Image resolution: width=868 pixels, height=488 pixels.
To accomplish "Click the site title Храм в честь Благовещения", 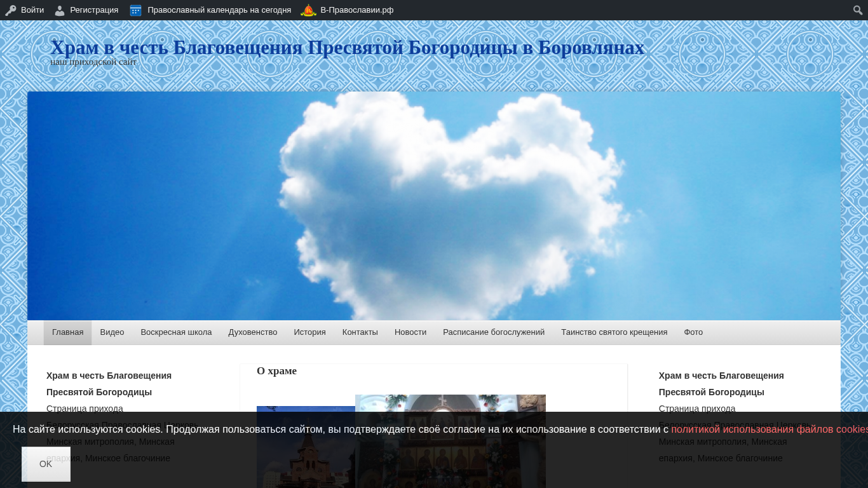I will click(x=348, y=48).
